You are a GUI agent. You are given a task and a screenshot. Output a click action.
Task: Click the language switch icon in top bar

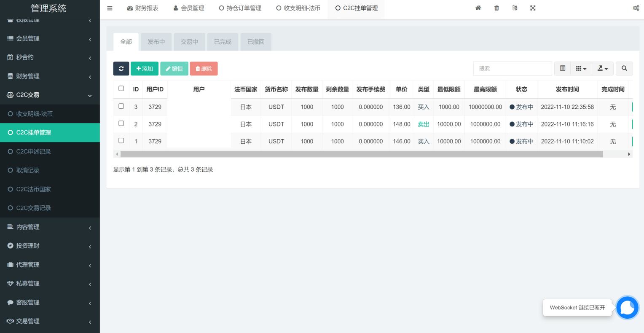coord(515,8)
